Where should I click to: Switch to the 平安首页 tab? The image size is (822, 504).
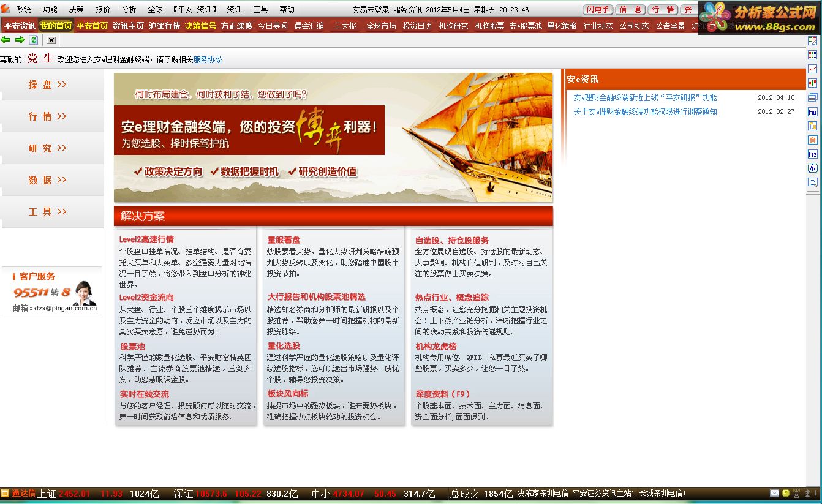click(92, 26)
